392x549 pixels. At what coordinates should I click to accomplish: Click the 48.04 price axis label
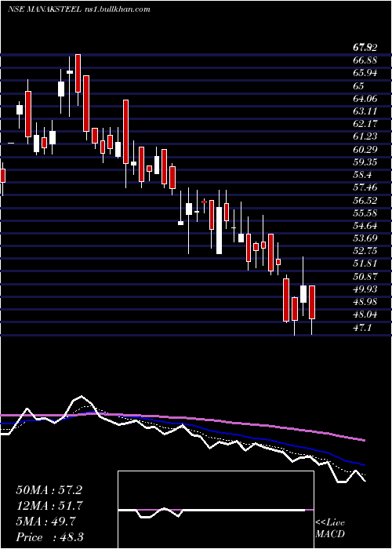365,314
